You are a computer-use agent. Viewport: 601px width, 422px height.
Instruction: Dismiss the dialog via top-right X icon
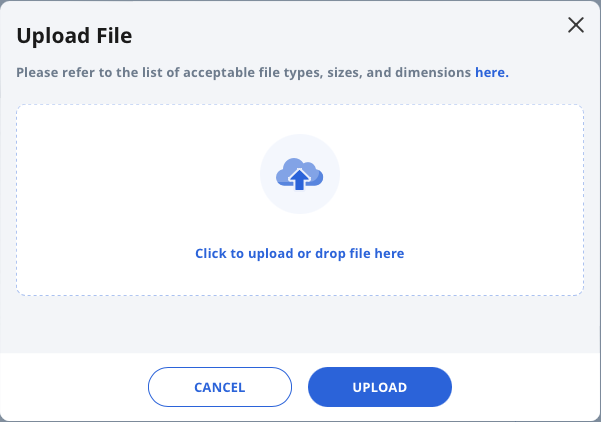point(576,25)
